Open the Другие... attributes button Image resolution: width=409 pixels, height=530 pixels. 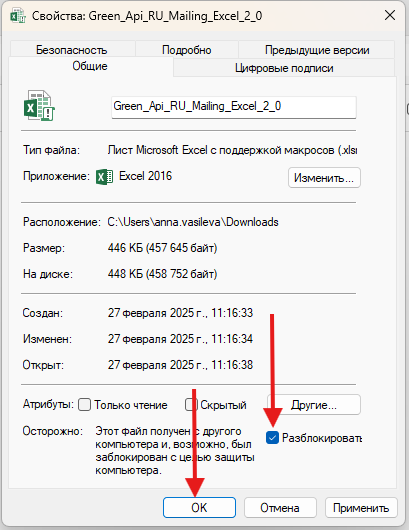click(x=314, y=405)
